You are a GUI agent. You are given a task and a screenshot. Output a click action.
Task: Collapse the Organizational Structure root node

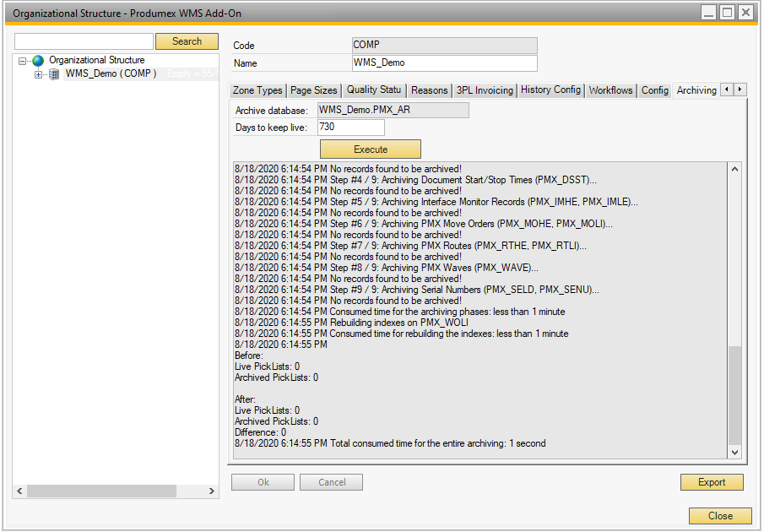tap(20, 60)
